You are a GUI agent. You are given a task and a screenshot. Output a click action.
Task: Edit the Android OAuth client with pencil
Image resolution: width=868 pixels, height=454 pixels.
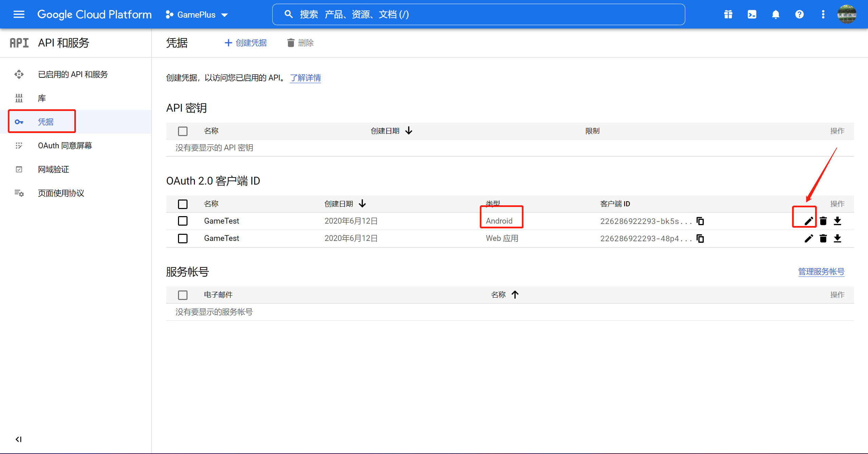809,221
